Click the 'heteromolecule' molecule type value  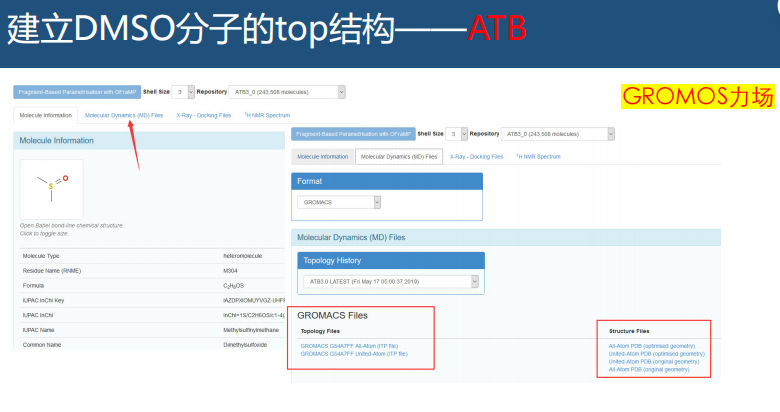pos(242,256)
